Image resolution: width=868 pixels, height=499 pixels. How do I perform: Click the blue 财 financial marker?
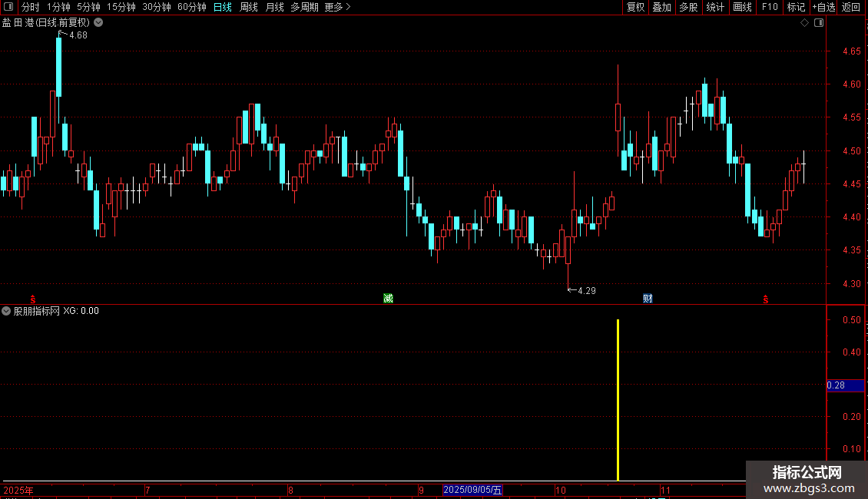click(648, 298)
